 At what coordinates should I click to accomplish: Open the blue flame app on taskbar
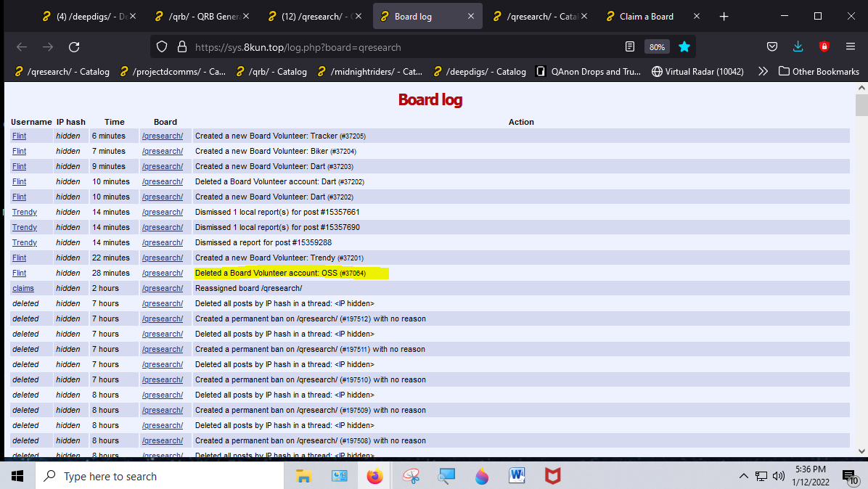tap(482, 476)
